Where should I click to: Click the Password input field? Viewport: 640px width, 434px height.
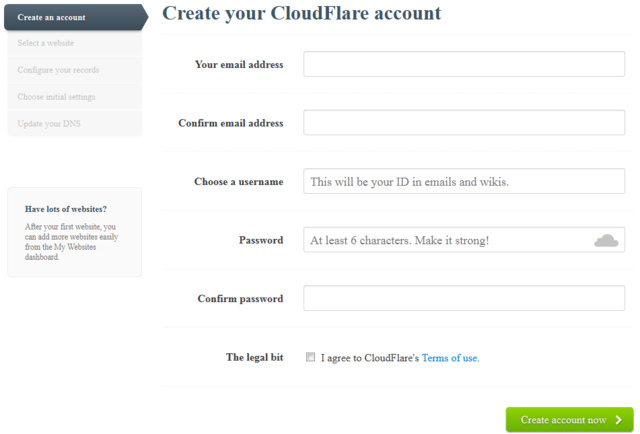click(464, 240)
